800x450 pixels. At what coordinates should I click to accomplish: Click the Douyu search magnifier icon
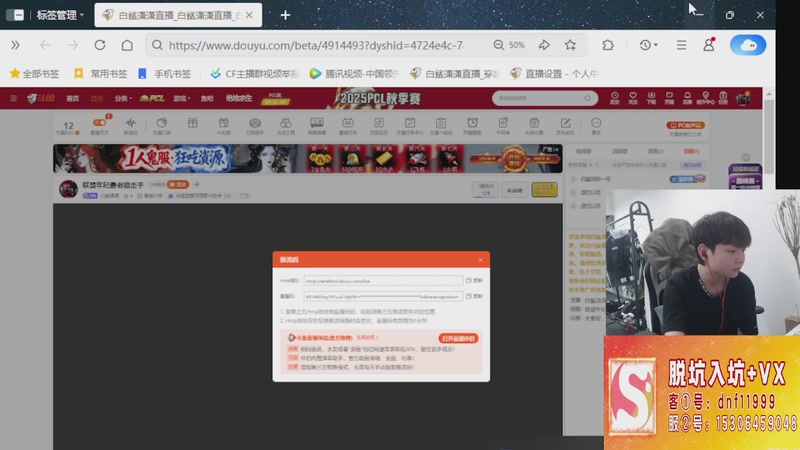pyautogui.click(x=588, y=98)
